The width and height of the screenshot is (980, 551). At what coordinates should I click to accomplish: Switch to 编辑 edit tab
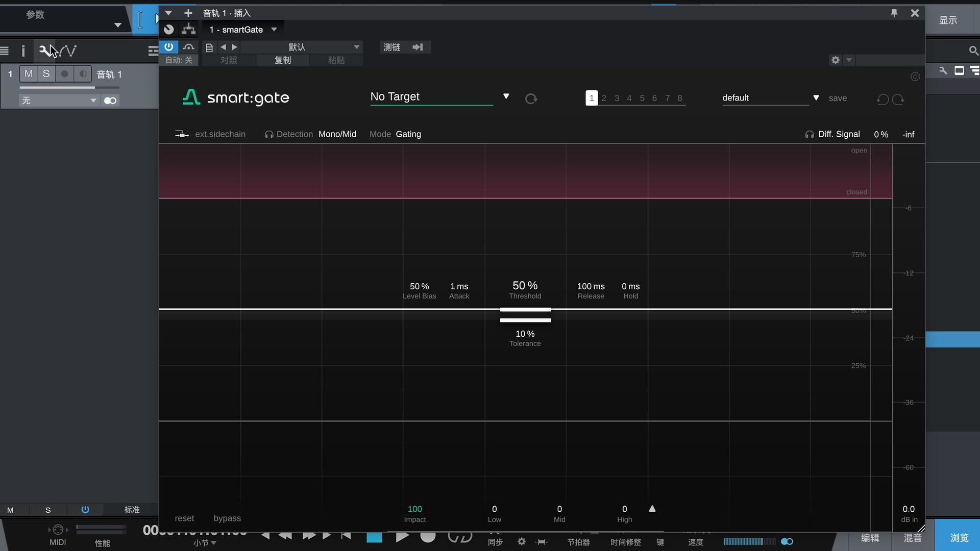[x=870, y=538]
